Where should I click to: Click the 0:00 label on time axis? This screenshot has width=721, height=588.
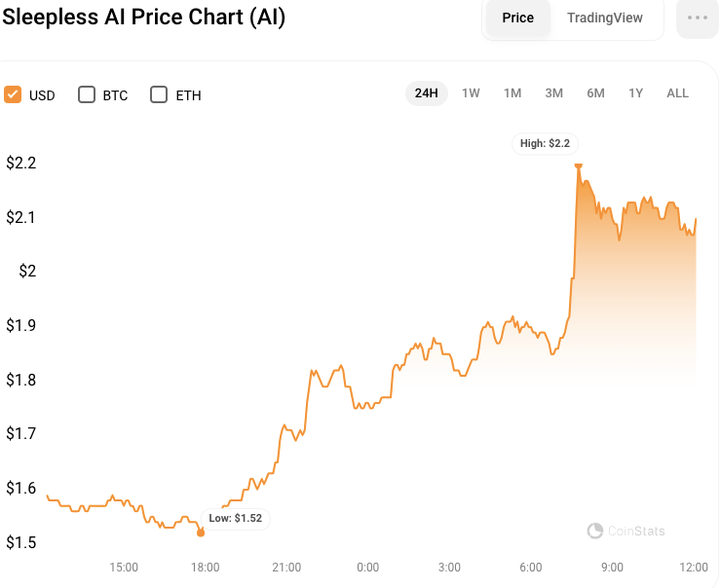pyautogui.click(x=367, y=567)
